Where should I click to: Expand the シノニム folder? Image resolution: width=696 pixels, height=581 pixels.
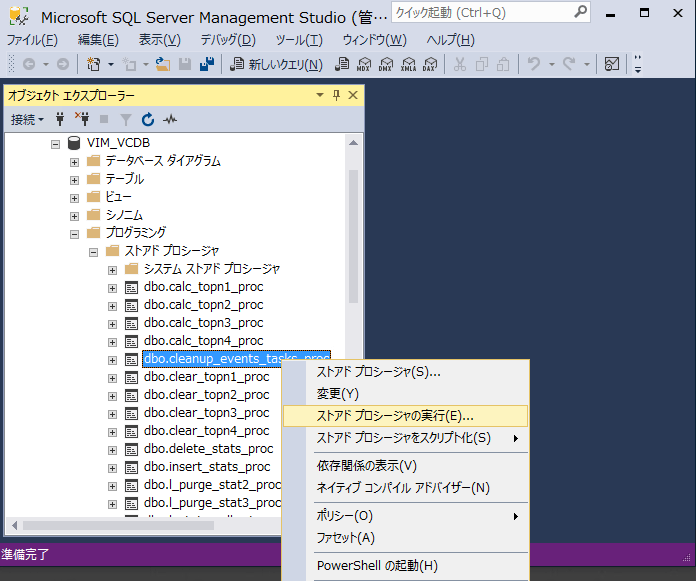pyautogui.click(x=75, y=216)
